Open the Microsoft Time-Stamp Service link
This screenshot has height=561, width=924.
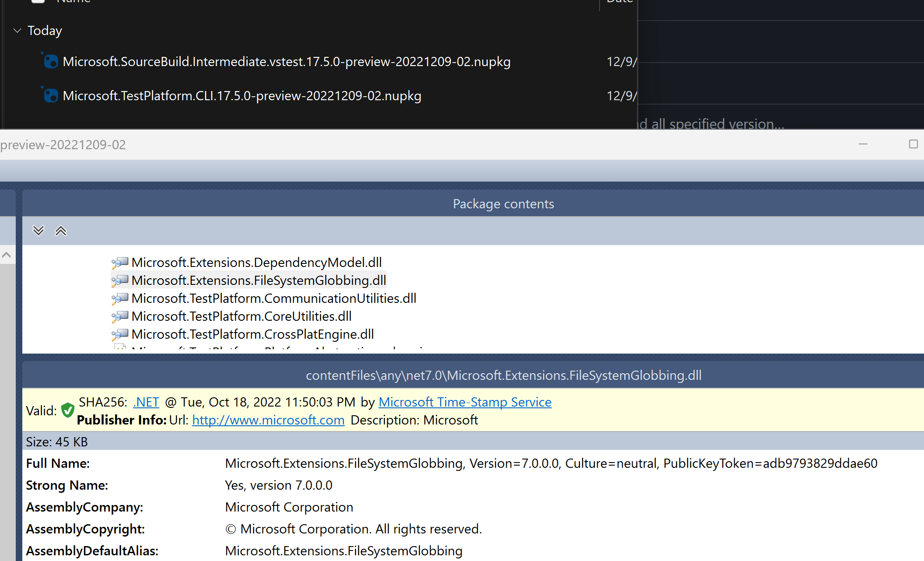[x=465, y=402]
